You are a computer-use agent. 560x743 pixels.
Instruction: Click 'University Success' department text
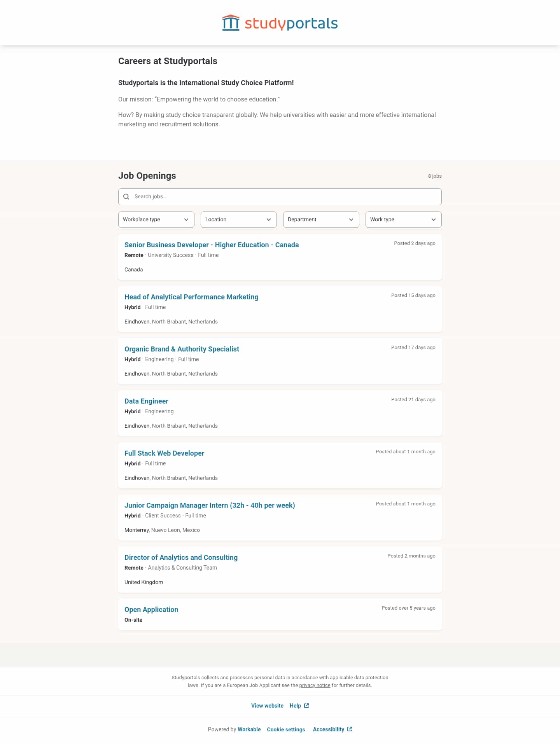pyautogui.click(x=171, y=255)
